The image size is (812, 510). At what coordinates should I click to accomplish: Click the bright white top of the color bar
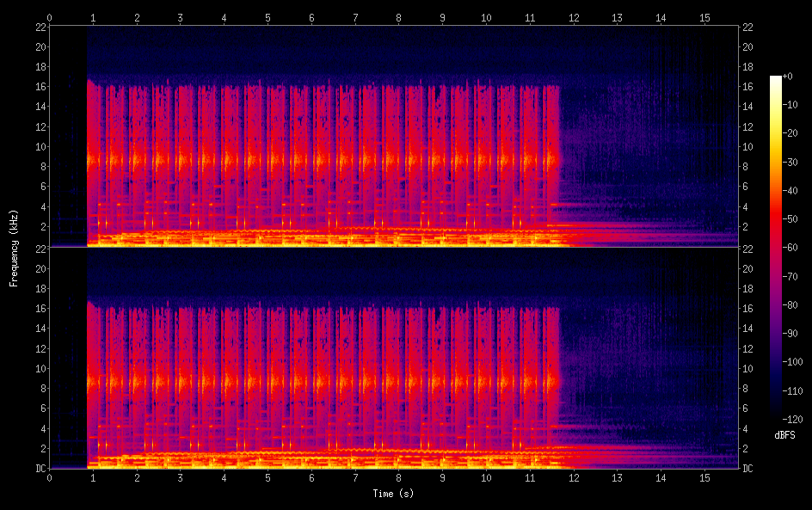pyautogui.click(x=776, y=80)
